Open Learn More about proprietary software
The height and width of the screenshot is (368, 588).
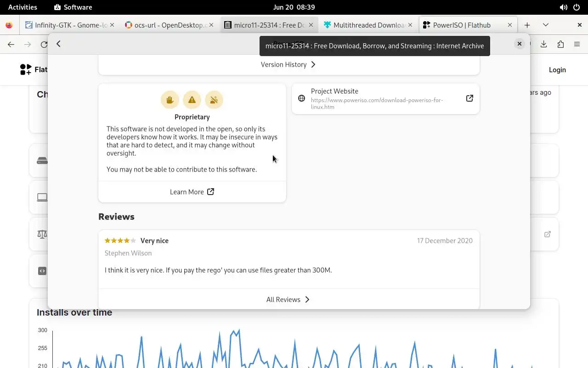[192, 192]
